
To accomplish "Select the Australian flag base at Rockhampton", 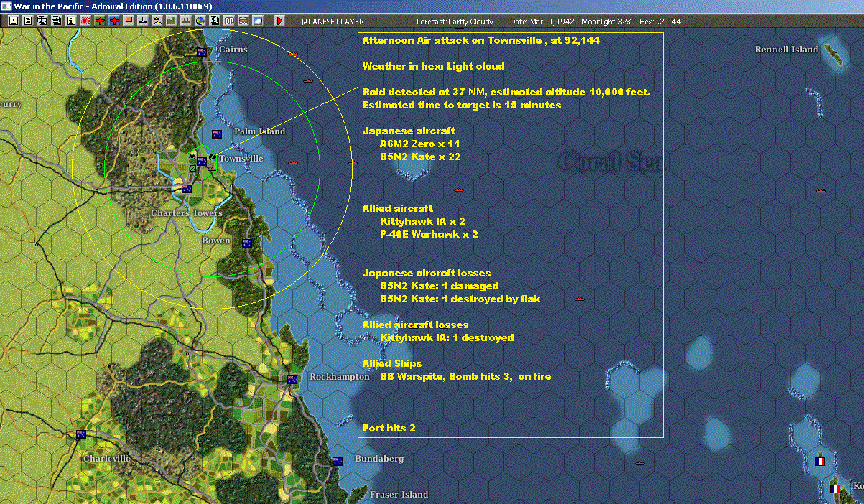I will coord(292,379).
